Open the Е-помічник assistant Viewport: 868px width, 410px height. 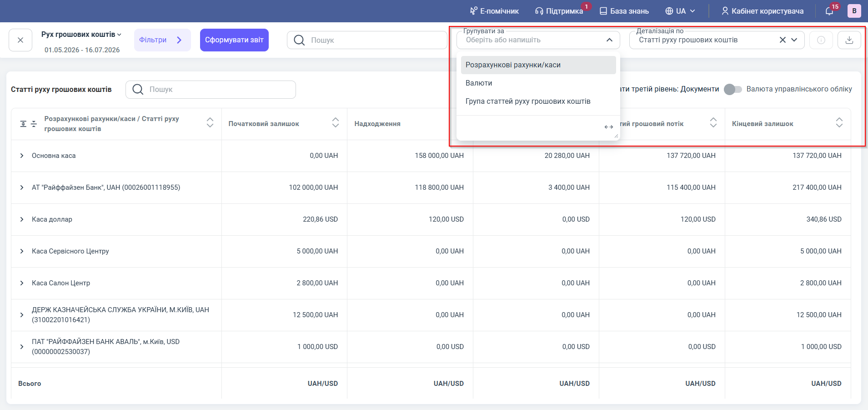[x=494, y=11]
